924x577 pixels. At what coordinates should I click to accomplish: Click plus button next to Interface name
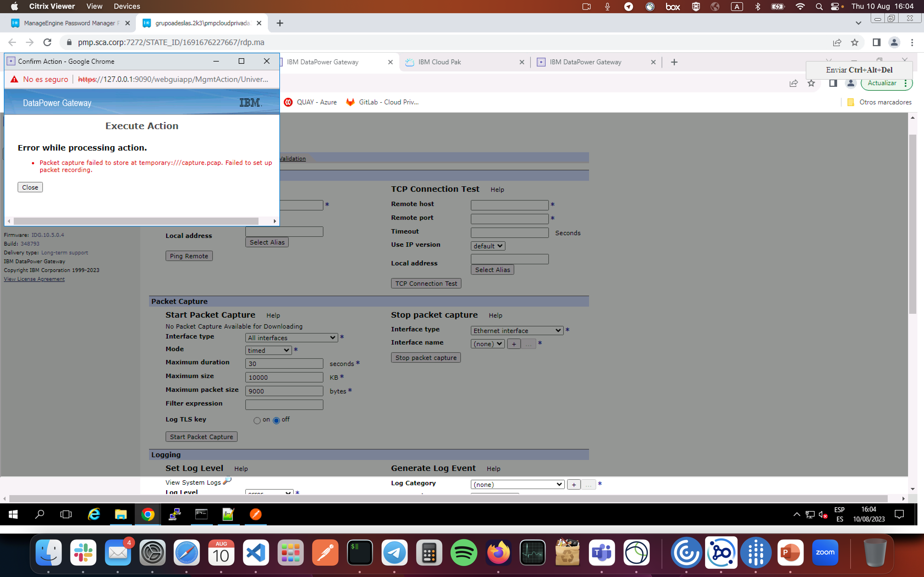pyautogui.click(x=513, y=344)
